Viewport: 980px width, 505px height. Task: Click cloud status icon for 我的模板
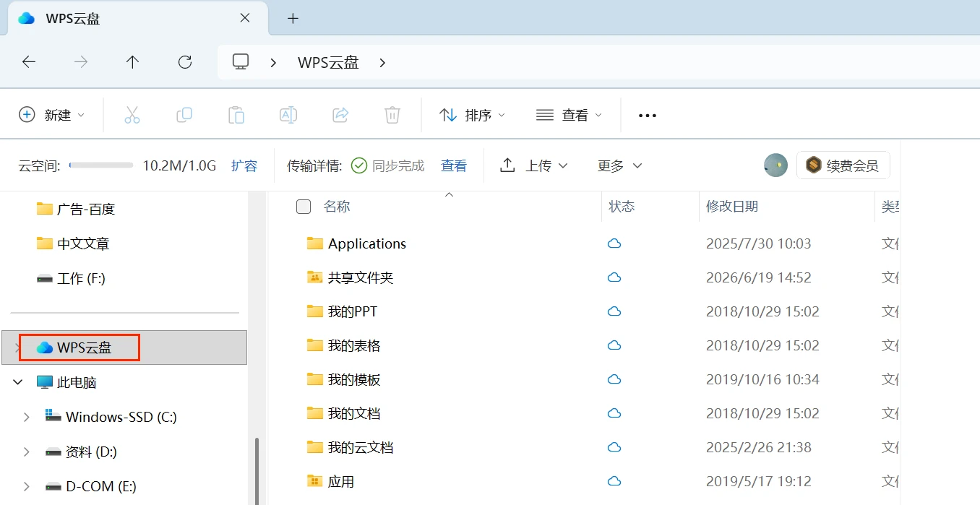(614, 380)
